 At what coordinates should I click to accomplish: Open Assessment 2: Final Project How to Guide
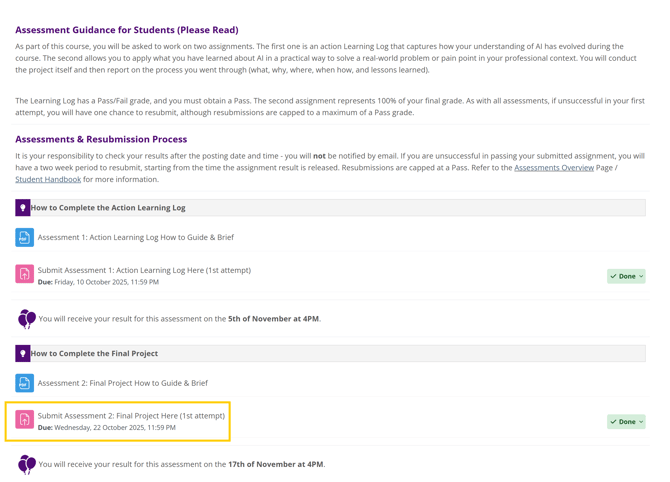123,383
